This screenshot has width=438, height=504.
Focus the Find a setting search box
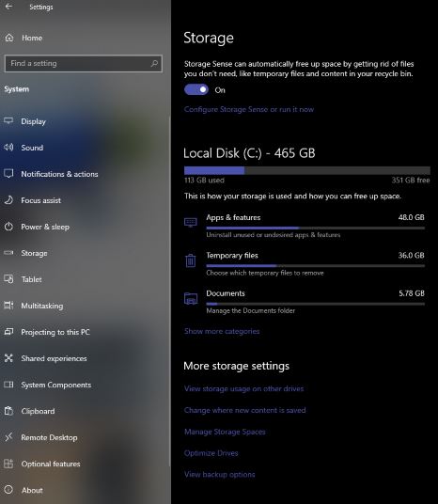click(x=84, y=63)
